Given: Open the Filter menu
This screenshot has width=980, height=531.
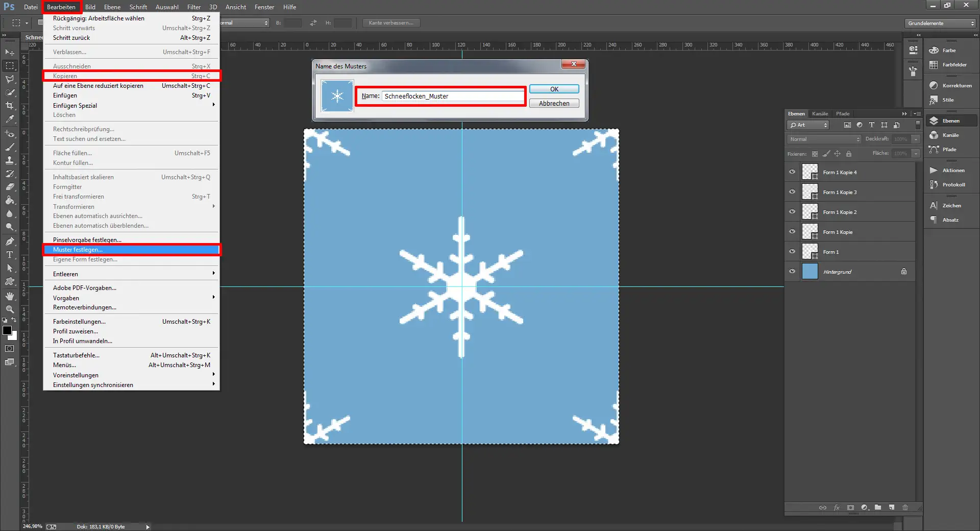Looking at the screenshot, I should point(194,7).
